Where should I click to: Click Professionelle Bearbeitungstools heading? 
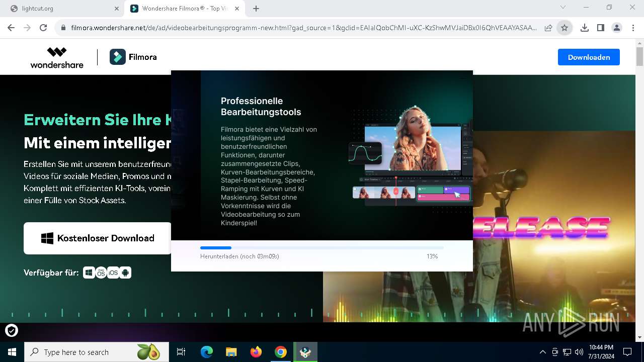pos(261,107)
